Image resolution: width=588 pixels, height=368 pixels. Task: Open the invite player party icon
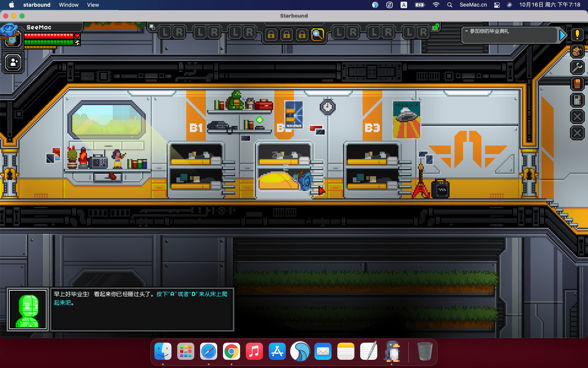point(13,63)
